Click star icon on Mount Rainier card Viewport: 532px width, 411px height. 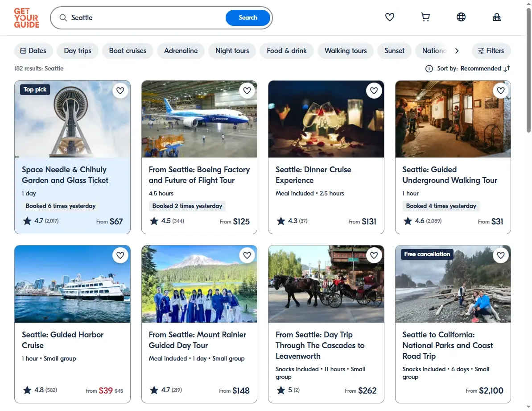(154, 390)
